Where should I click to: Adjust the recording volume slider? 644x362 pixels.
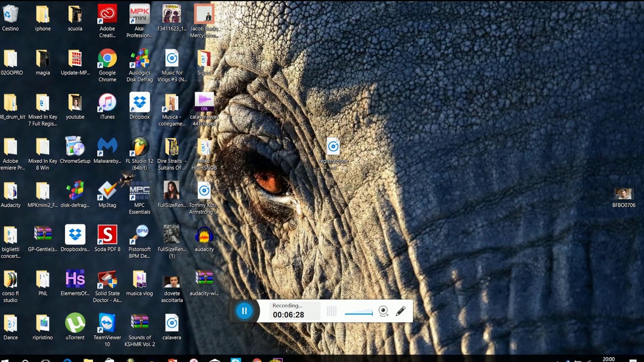point(359,313)
